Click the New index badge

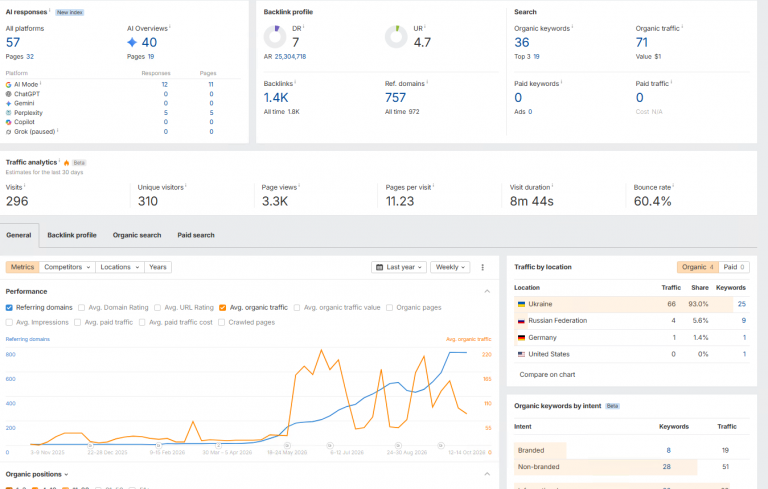[70, 12]
